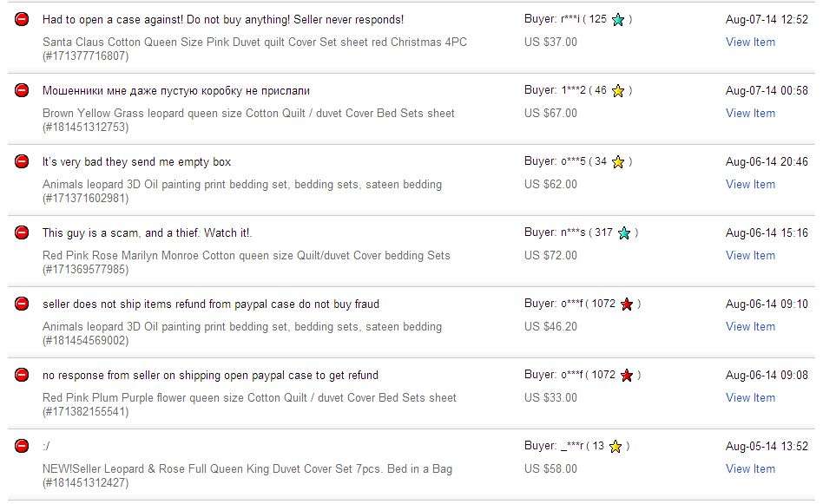Open View Item for the US $46.20 listing
823x504 pixels.
(750, 326)
